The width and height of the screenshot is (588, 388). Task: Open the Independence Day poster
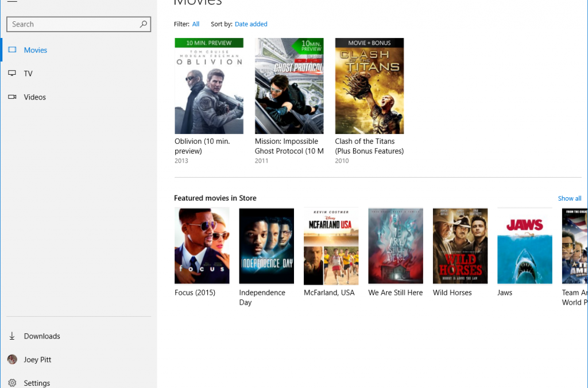point(266,246)
